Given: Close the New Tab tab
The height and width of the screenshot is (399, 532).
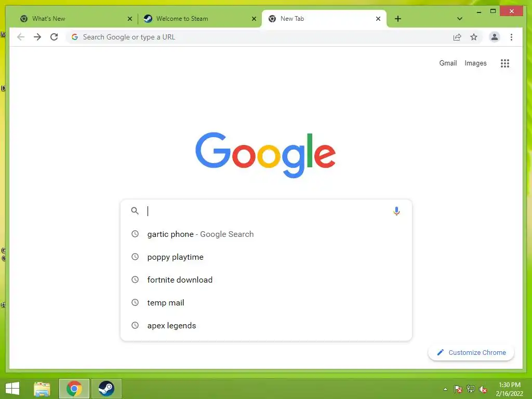Looking at the screenshot, I should coord(378,19).
